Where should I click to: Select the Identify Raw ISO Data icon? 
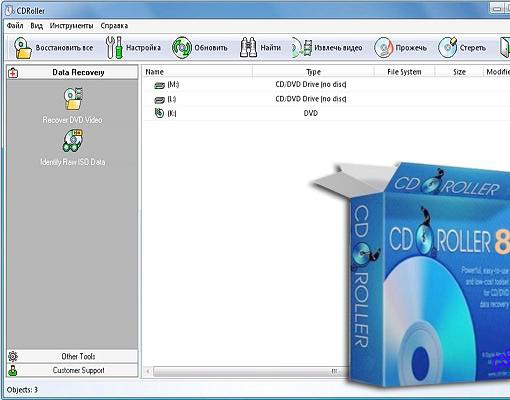[x=73, y=141]
